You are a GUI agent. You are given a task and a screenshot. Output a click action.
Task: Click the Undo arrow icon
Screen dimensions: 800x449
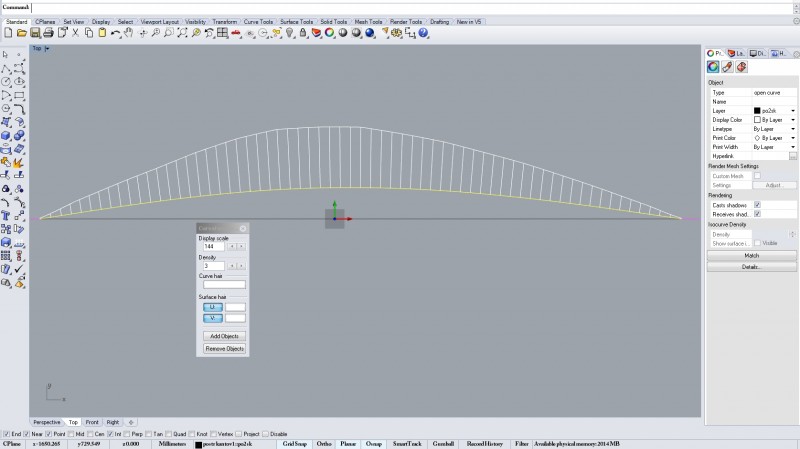pos(116,33)
